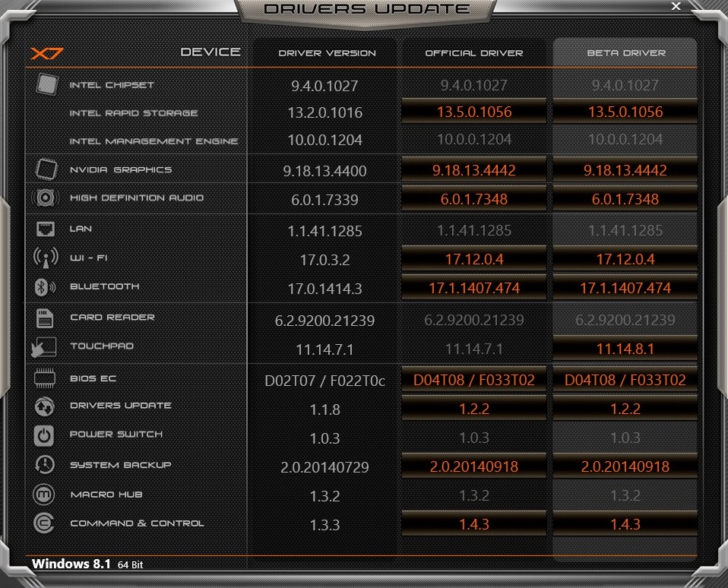Screen dimensions: 728x588
Task: Click installed Intel Rapid Storage version 13.2.0.1016
Action: click(x=325, y=112)
